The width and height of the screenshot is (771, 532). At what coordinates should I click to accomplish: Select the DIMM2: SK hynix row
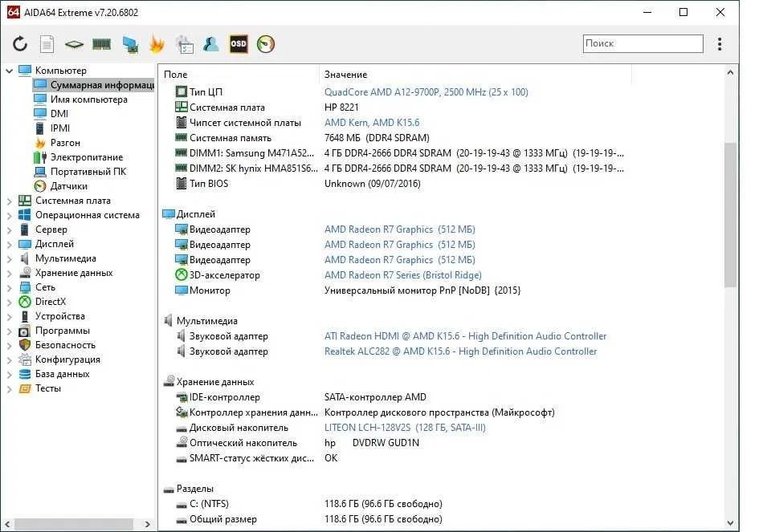tap(399, 168)
